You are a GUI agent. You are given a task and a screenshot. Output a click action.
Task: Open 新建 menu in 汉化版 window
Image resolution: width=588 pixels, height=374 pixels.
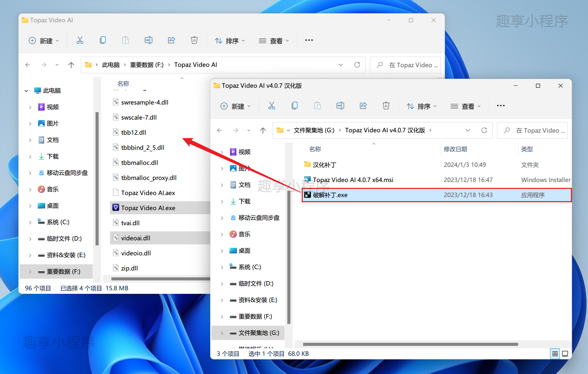(236, 106)
